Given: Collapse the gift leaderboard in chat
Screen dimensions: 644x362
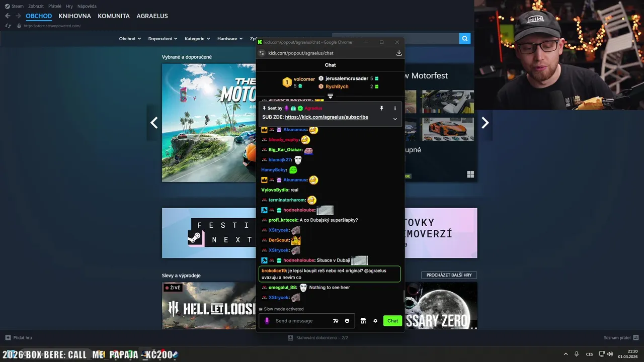Looking at the screenshot, I should [x=331, y=96].
